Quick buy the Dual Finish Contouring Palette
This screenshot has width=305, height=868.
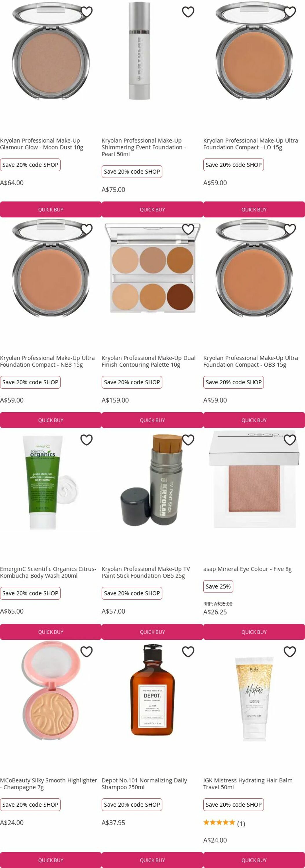[152, 420]
